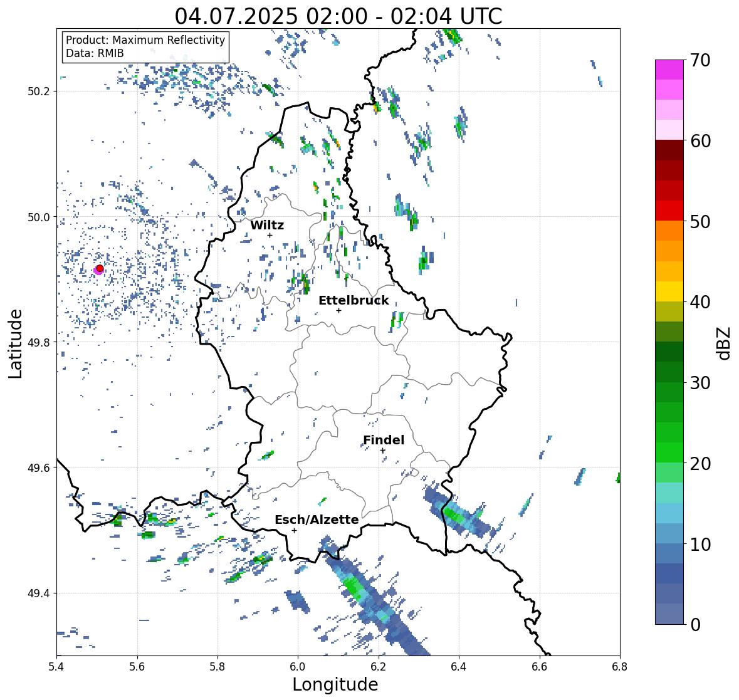Click the 6.0 longitude tick label
The height and width of the screenshot is (700, 739).
298,667
